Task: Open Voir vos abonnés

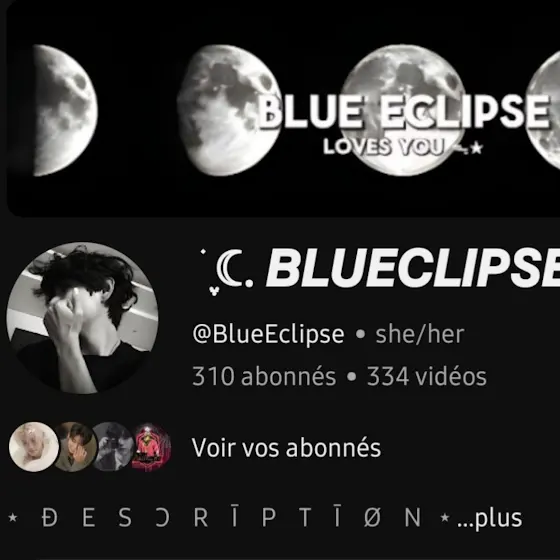Action: point(286,448)
